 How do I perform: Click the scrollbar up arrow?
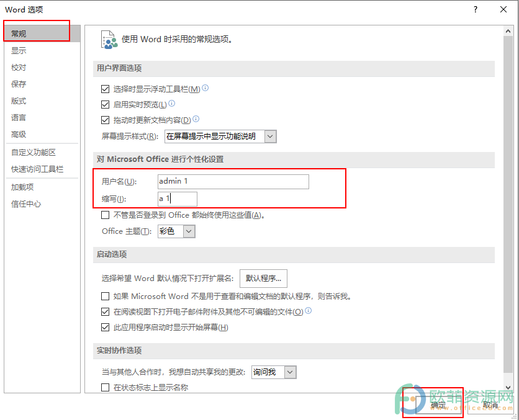(x=508, y=31)
